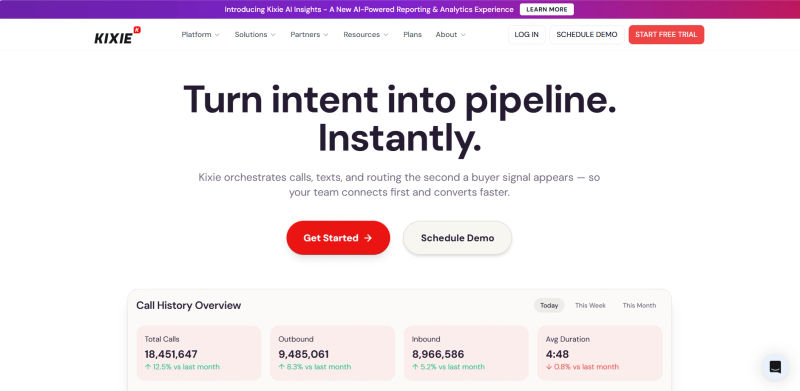Switch to This Month range

(x=639, y=305)
